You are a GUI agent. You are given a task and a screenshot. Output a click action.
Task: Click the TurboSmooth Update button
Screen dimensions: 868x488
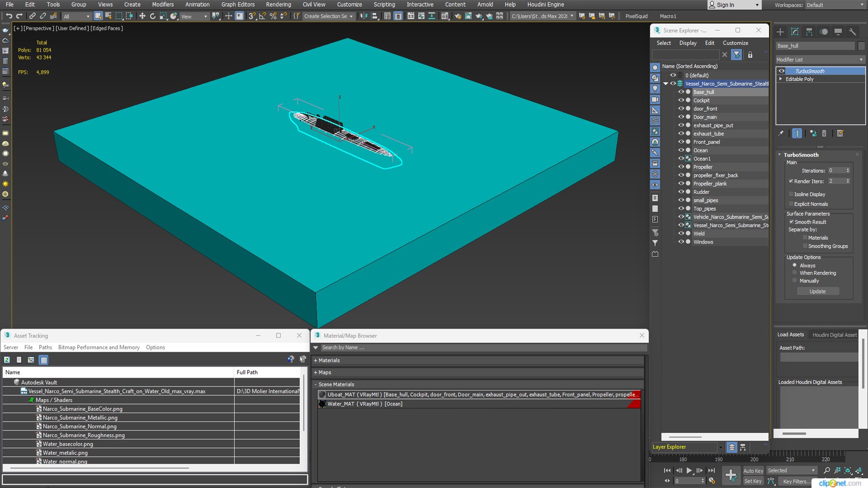(817, 291)
